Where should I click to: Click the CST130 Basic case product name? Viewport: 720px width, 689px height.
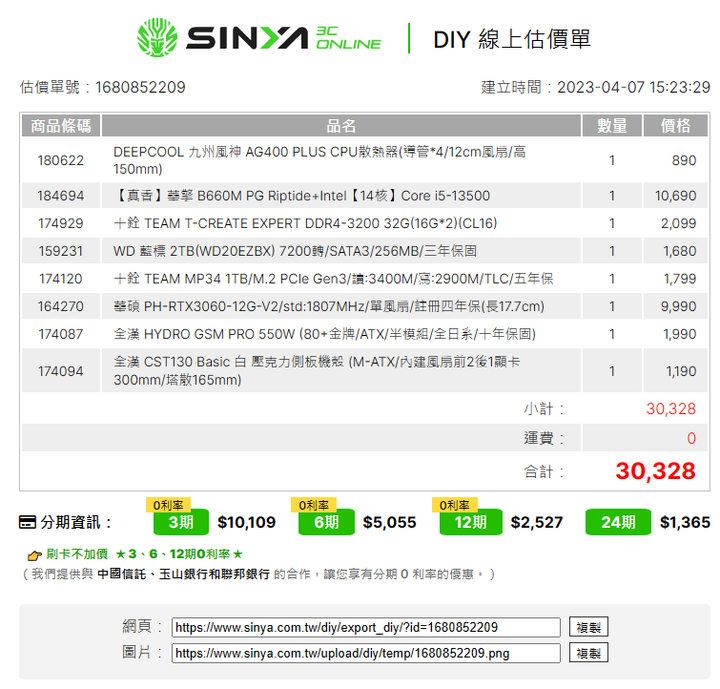coord(317,371)
